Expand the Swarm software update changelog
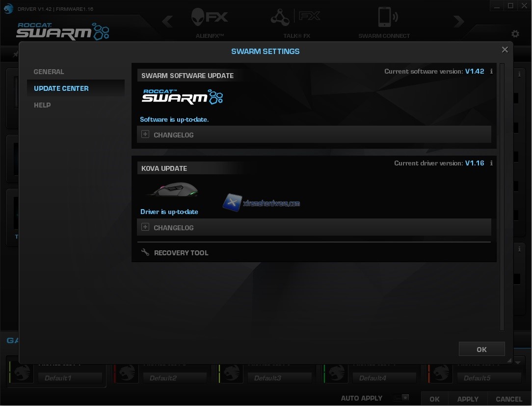This screenshot has width=532, height=406. (145, 135)
